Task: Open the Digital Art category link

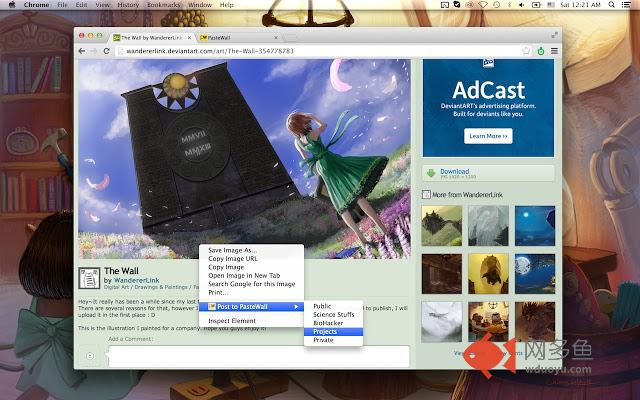Action: click(116, 287)
